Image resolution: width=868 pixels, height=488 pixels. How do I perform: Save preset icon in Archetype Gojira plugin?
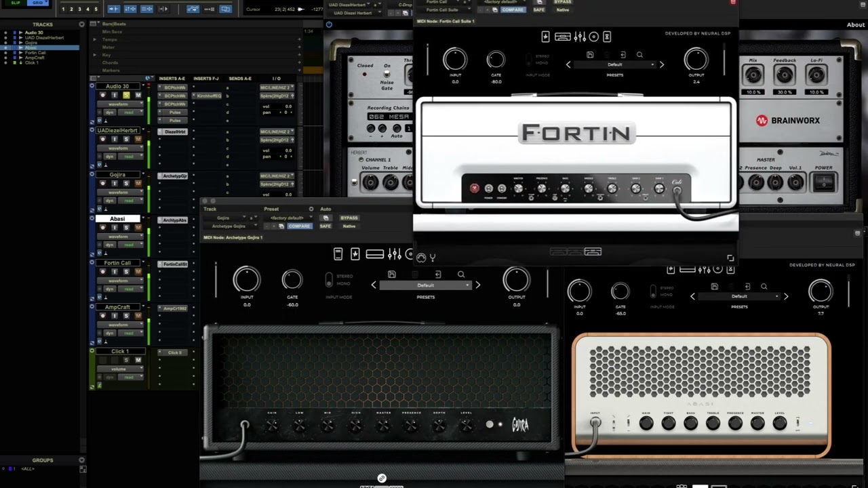[x=391, y=274]
